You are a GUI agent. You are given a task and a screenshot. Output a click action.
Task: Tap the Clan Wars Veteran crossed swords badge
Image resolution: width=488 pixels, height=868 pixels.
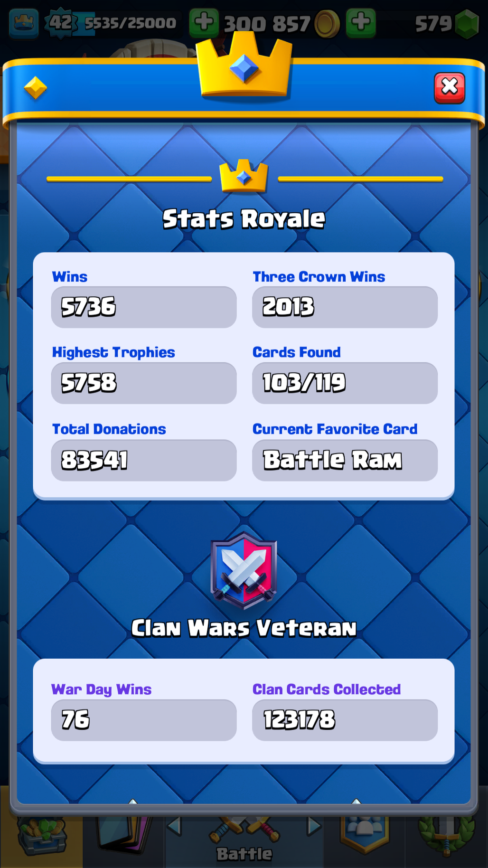pos(244,570)
